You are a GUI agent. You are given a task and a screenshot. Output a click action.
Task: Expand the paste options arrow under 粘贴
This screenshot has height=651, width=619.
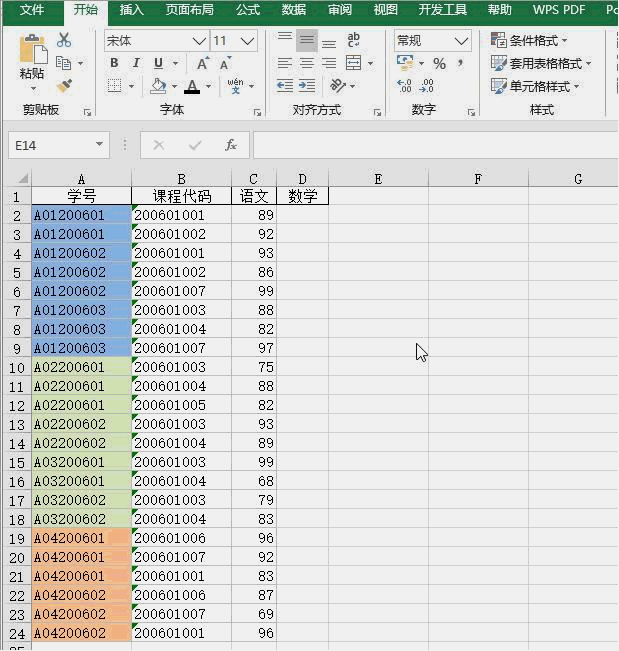coord(33,88)
